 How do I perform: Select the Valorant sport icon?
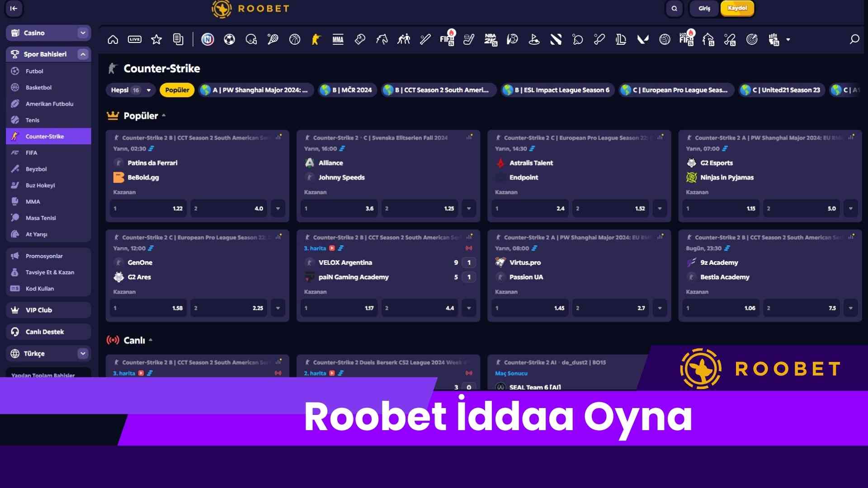coord(642,40)
